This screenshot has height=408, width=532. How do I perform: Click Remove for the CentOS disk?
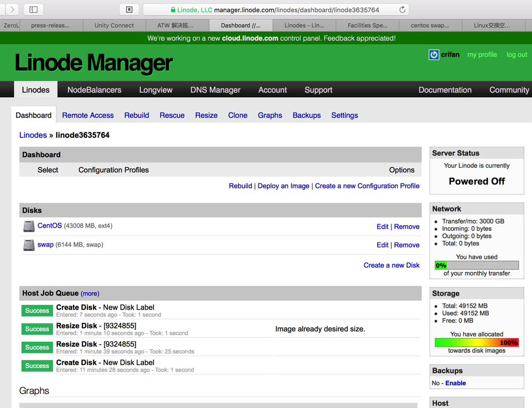pyautogui.click(x=406, y=227)
